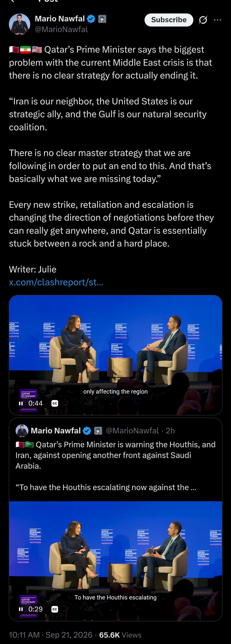Open the quoted post's video thumbnail
The width and height of the screenshot is (231, 644).
(x=116, y=561)
